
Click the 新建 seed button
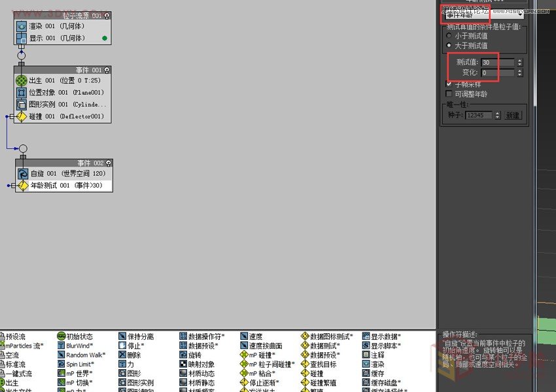pyautogui.click(x=513, y=115)
